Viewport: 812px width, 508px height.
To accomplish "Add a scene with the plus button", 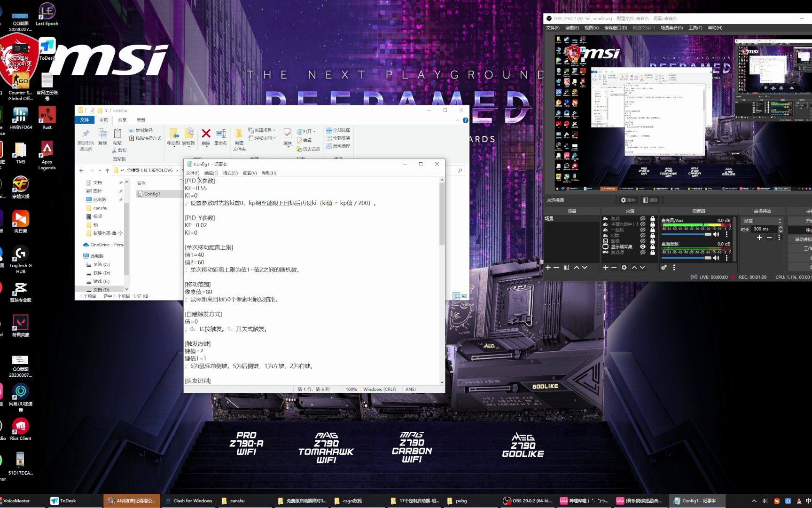I will coord(548,267).
